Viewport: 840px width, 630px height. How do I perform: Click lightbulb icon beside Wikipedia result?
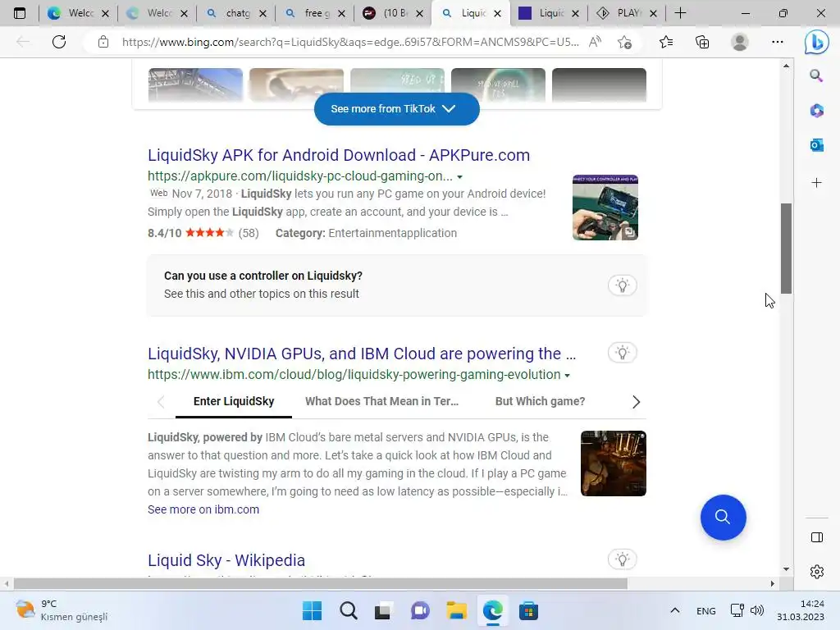622,559
